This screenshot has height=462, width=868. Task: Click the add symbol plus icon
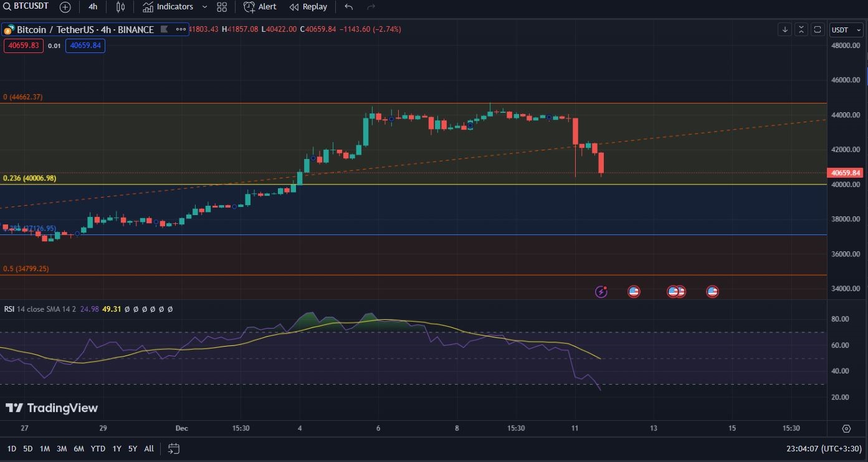(x=65, y=7)
